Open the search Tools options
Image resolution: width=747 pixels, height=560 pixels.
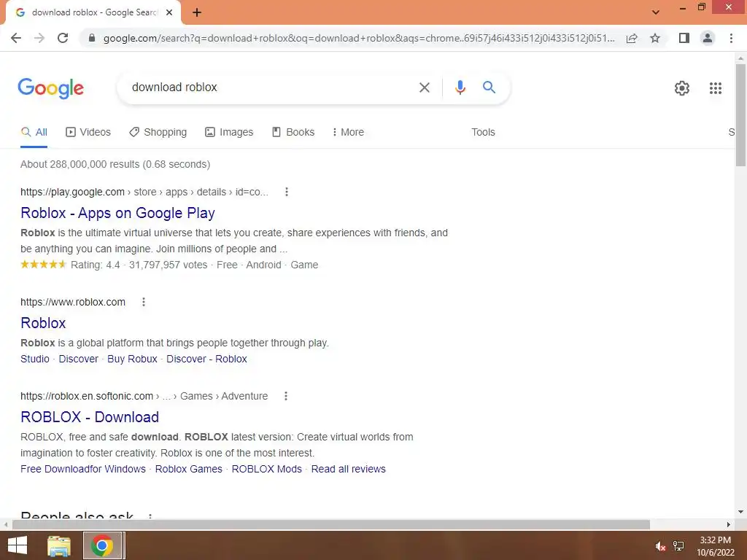coord(483,133)
